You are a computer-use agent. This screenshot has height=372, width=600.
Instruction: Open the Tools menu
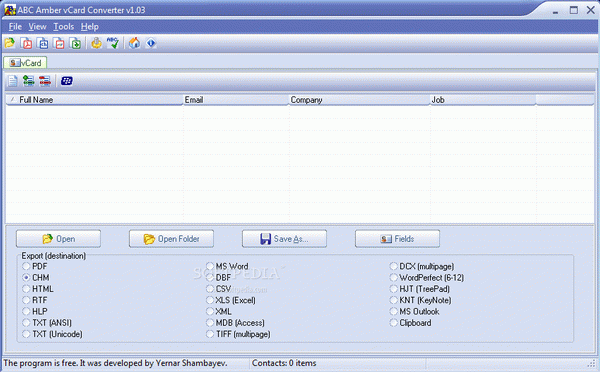(x=64, y=26)
